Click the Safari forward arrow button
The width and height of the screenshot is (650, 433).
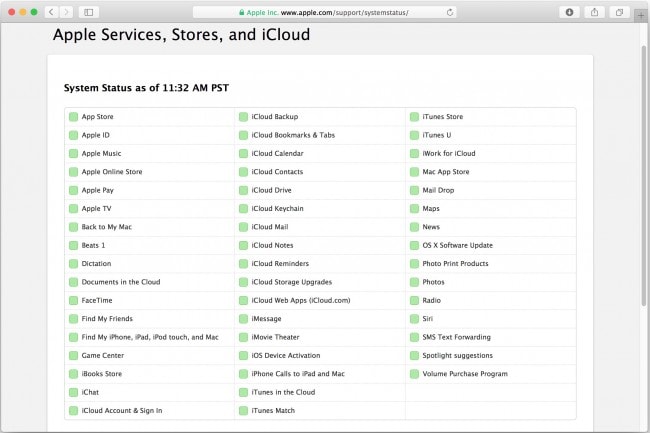[66, 12]
